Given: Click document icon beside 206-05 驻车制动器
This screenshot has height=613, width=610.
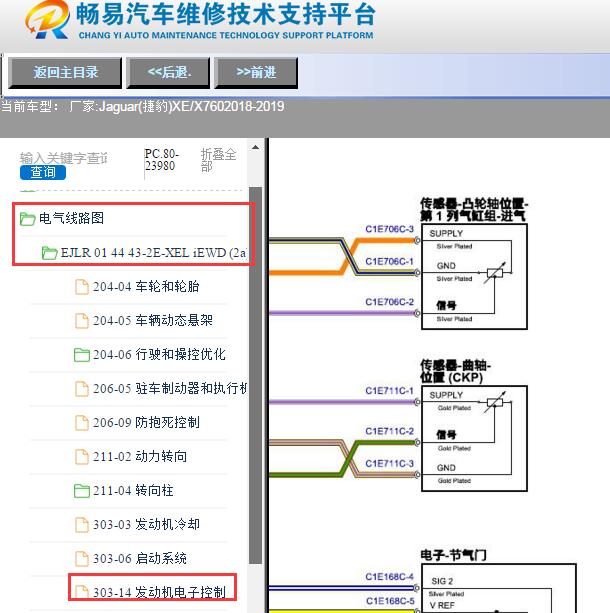Looking at the screenshot, I should pos(81,389).
